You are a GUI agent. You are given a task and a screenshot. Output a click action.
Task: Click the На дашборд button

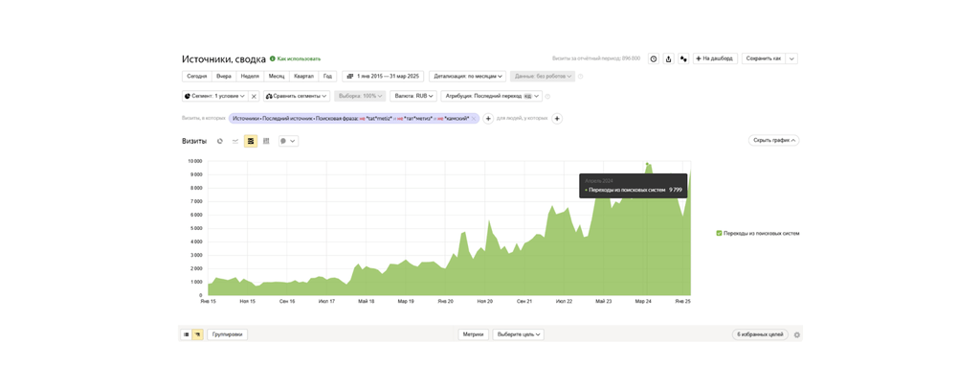pos(714,59)
